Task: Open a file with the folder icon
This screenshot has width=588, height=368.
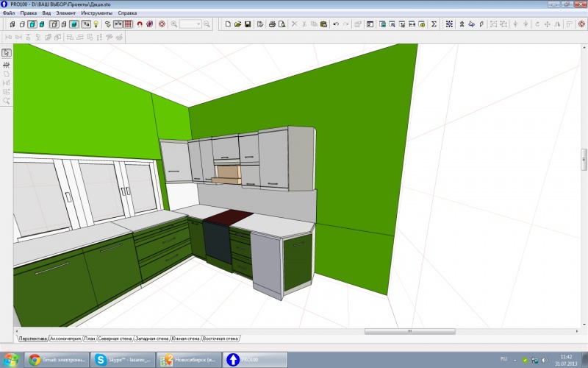Action: coord(238,24)
